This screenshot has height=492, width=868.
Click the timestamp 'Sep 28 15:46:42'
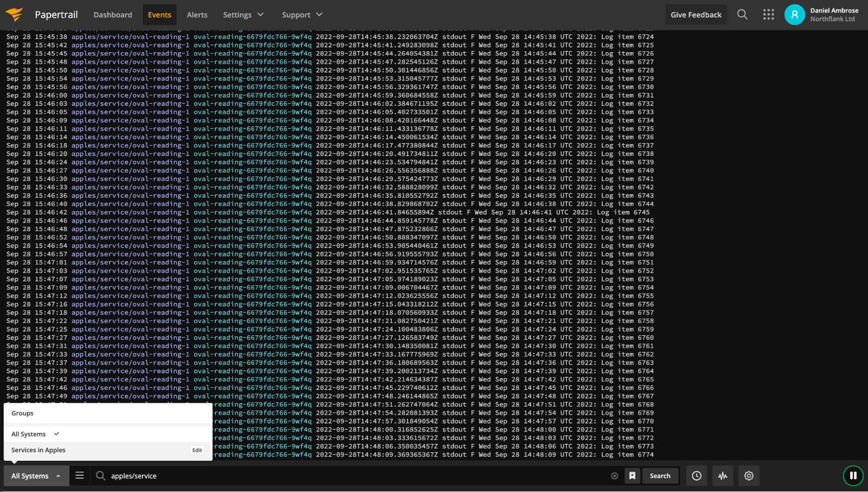pyautogui.click(x=37, y=212)
